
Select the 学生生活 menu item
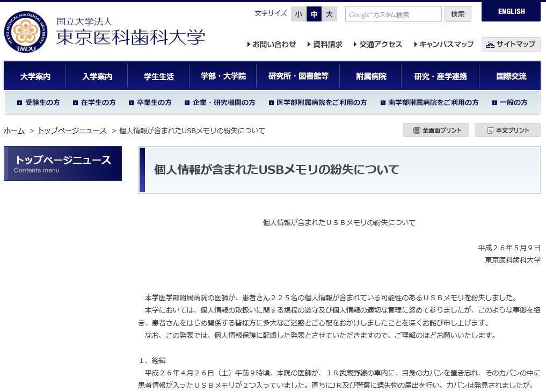click(x=158, y=76)
